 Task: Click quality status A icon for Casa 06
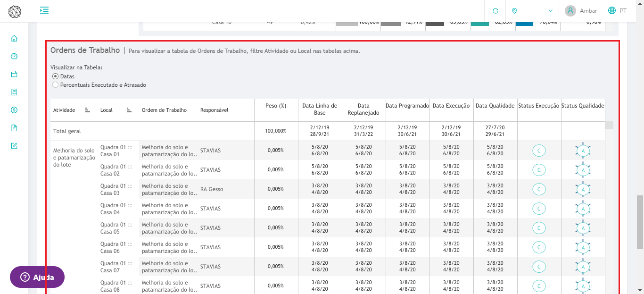pyautogui.click(x=583, y=248)
